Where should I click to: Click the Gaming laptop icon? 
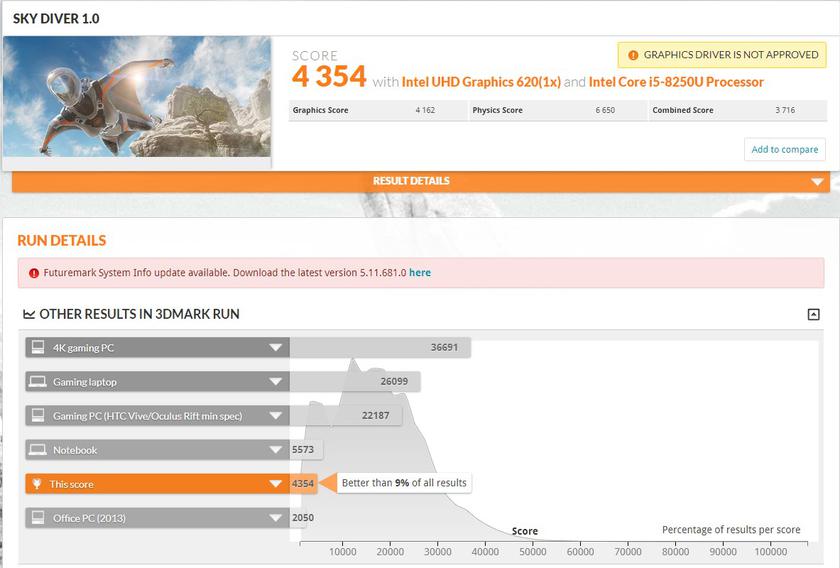[38, 382]
